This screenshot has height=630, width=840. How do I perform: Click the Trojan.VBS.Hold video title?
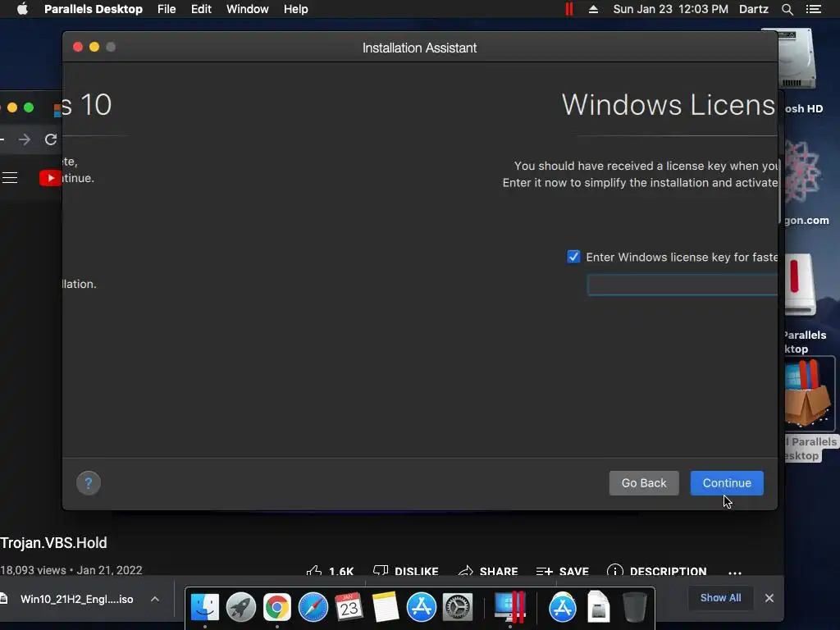point(53,543)
